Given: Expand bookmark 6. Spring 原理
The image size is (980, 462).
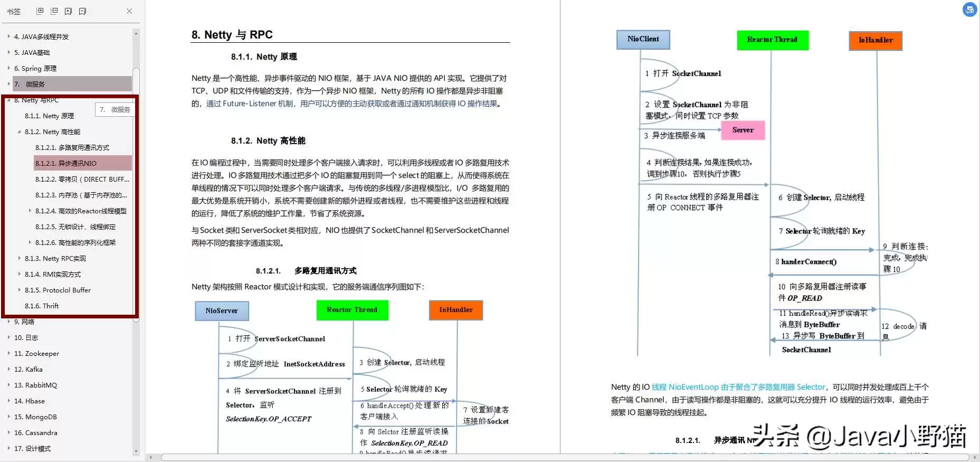Looking at the screenshot, I should 8,68.
